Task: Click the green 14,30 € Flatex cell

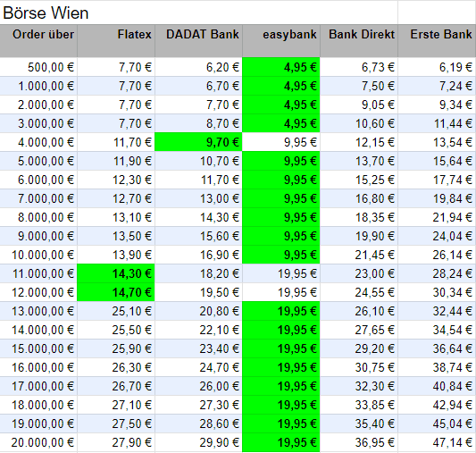Action: tap(116, 273)
